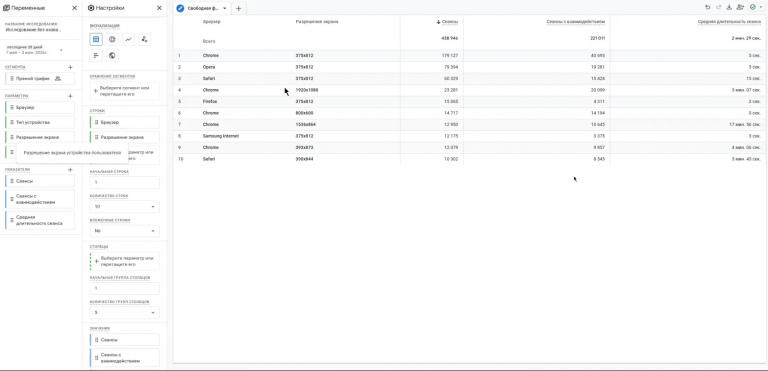Screen dimensions: 768x371
Task: Open the Количество групп столбцов dropdown
Action: [124, 312]
